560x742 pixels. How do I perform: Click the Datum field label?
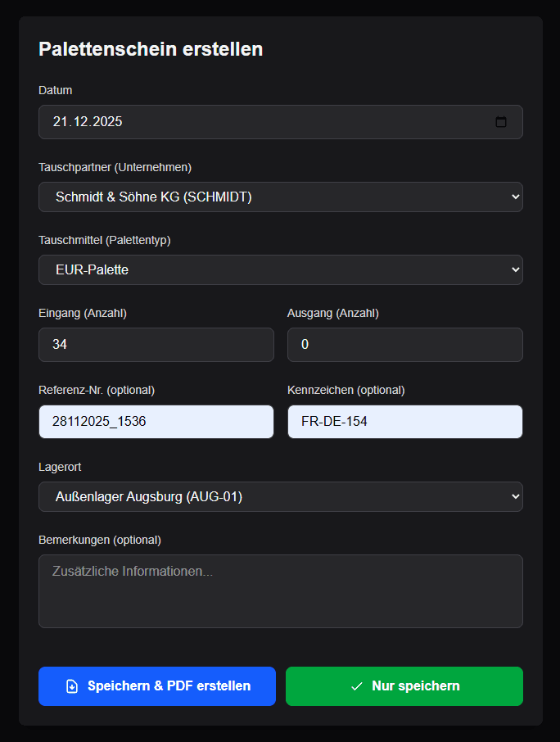[x=56, y=90]
